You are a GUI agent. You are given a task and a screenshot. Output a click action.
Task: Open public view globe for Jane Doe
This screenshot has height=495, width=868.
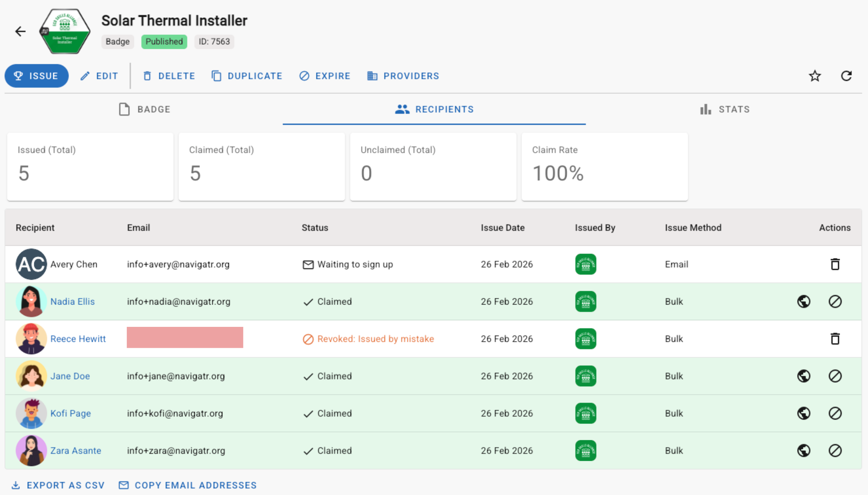click(803, 376)
